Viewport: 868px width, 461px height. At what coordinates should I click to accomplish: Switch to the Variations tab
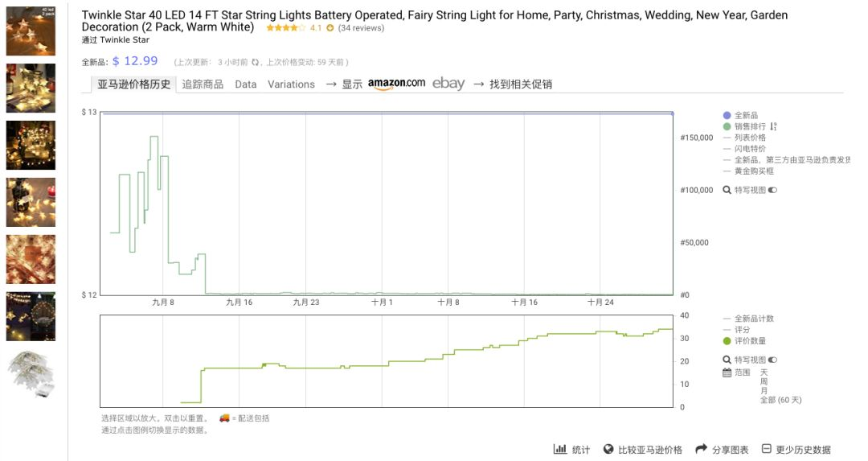coord(291,84)
